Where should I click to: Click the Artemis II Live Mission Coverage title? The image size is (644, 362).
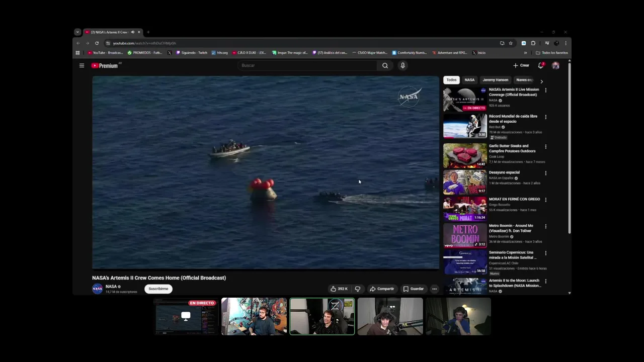coord(514,92)
